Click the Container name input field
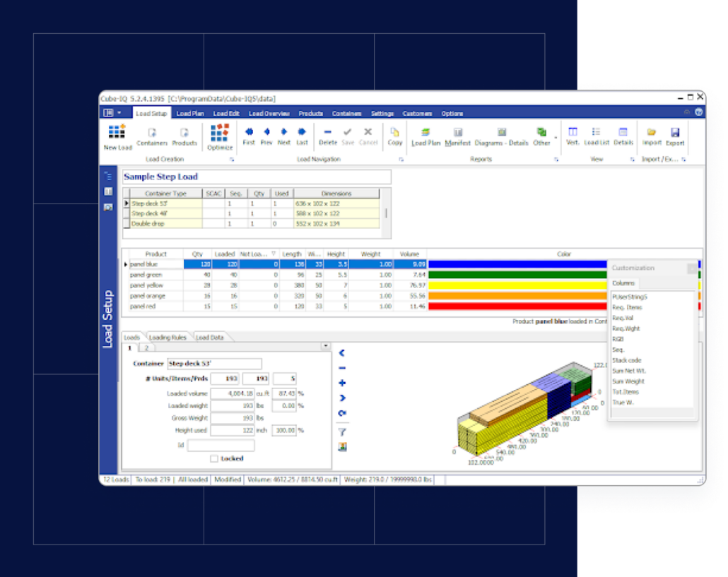The image size is (728, 577). point(214,364)
